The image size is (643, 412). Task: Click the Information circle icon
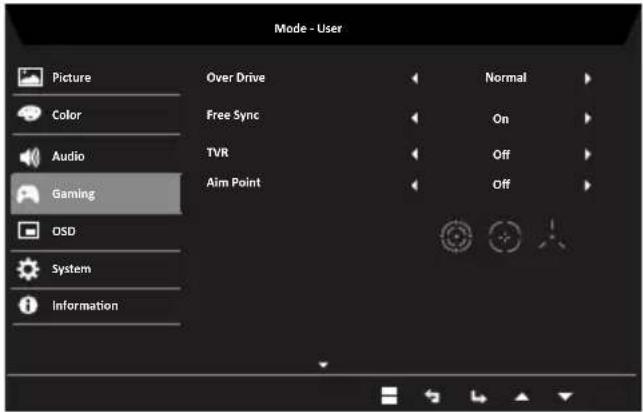click(x=28, y=305)
